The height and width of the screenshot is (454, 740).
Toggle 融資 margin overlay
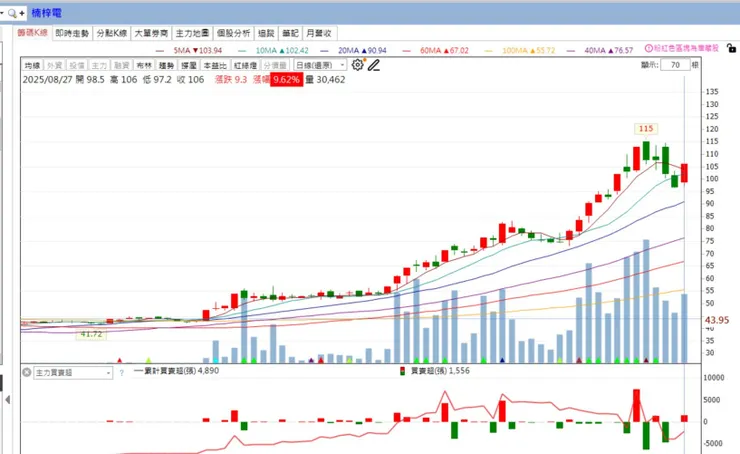[x=121, y=65]
